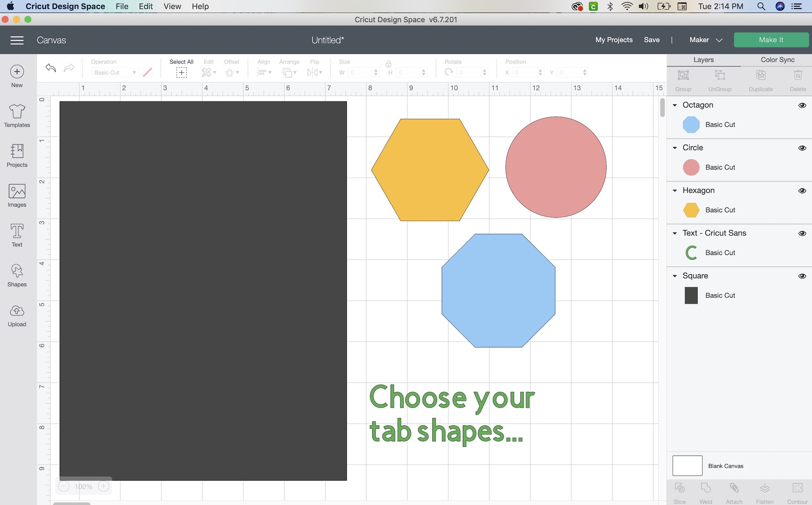812x505 pixels.
Task: Hide the Hexagon layer
Action: click(802, 191)
